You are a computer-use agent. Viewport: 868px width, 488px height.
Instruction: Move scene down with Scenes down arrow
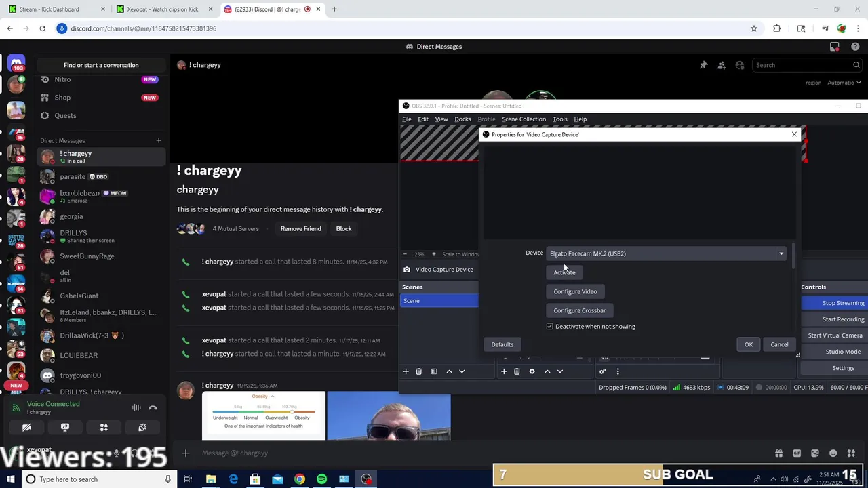462,371
